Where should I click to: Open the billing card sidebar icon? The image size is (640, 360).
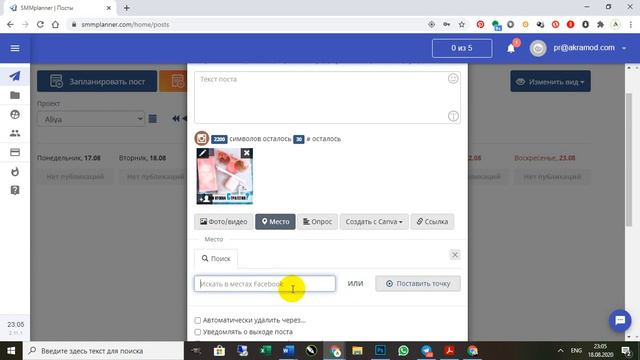click(15, 152)
